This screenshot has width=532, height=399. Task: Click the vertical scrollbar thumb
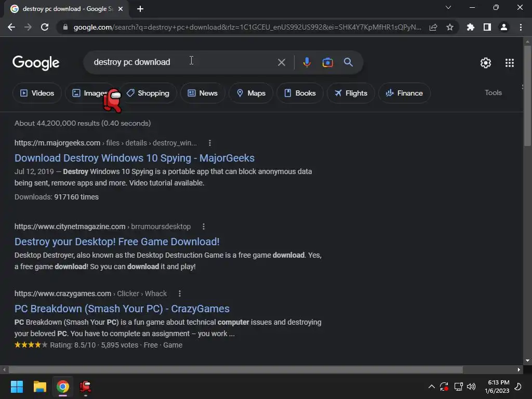coord(527,96)
